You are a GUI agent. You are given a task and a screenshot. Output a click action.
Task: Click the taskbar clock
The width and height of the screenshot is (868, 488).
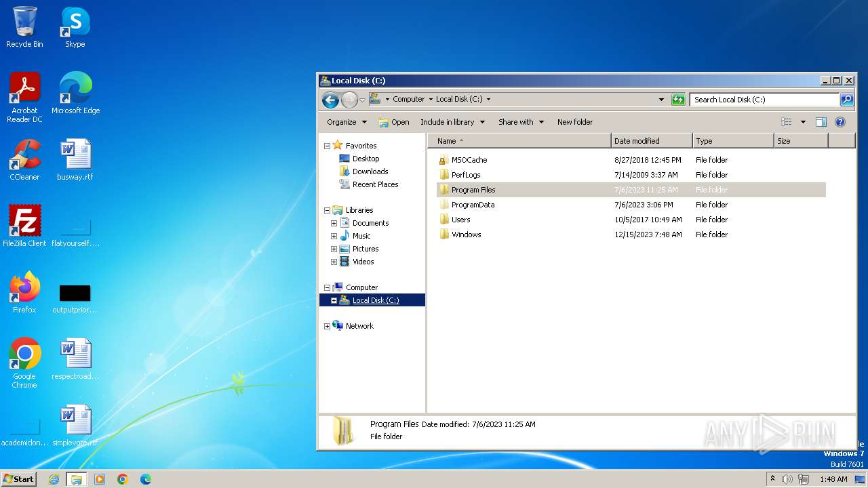tap(833, 479)
